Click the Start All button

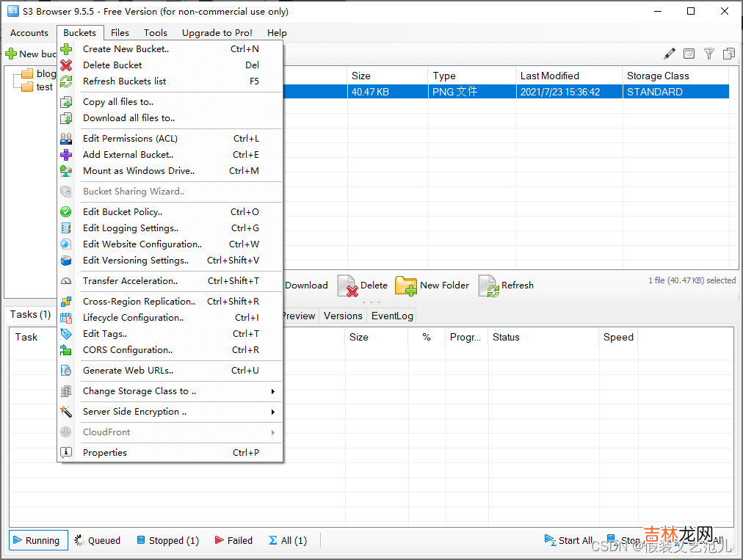click(x=568, y=541)
